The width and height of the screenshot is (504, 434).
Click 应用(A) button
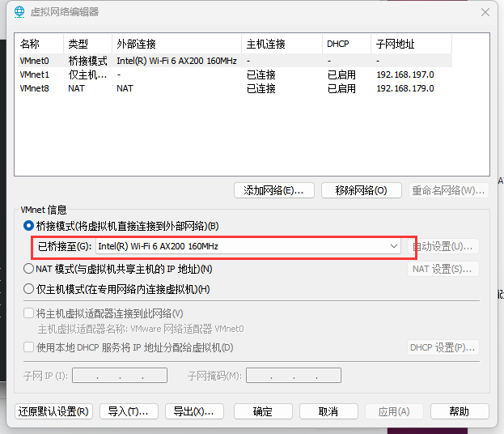coord(394,411)
